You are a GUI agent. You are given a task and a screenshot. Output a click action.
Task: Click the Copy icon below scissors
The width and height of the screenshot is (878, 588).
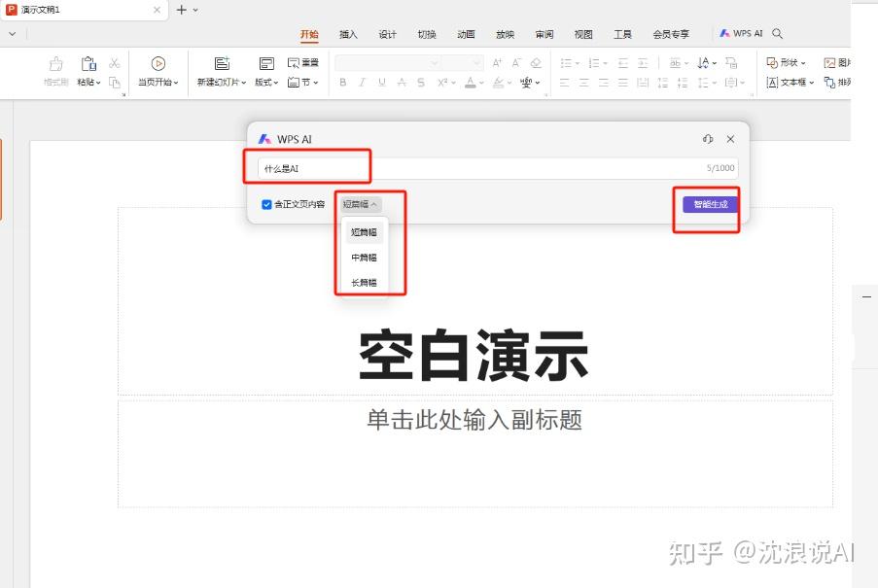pos(115,83)
